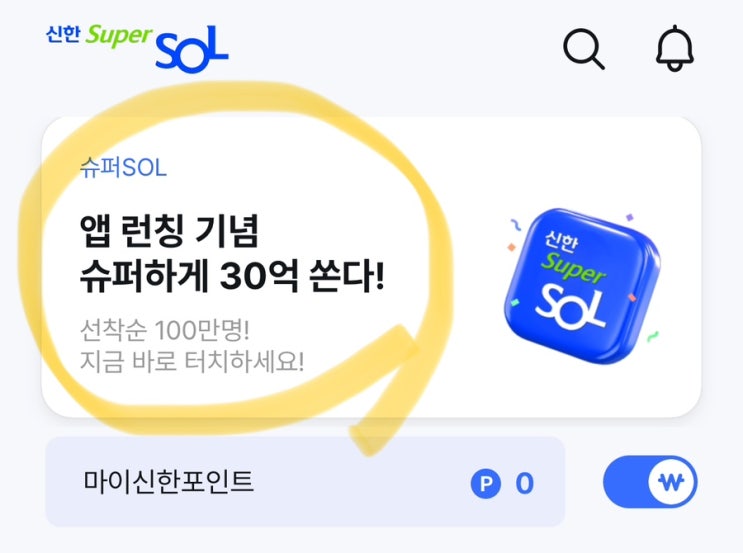Tap the 신한 Super SOL header logo
The width and height of the screenshot is (743, 553).
[x=137, y=47]
